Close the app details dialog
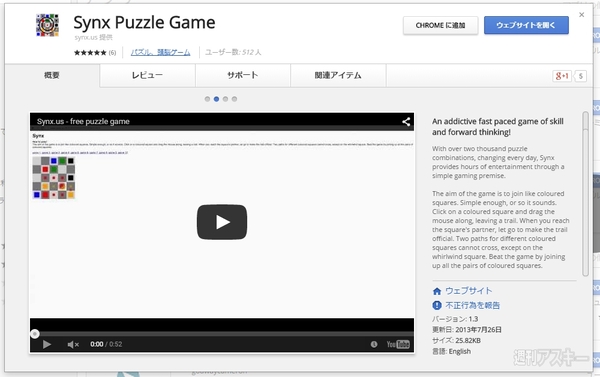600x377 pixels. tap(582, 15)
